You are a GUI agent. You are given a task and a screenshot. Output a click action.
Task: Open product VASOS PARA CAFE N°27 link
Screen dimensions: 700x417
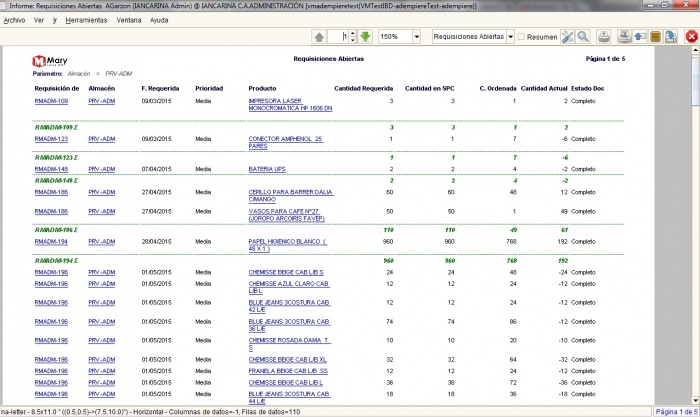(286, 215)
